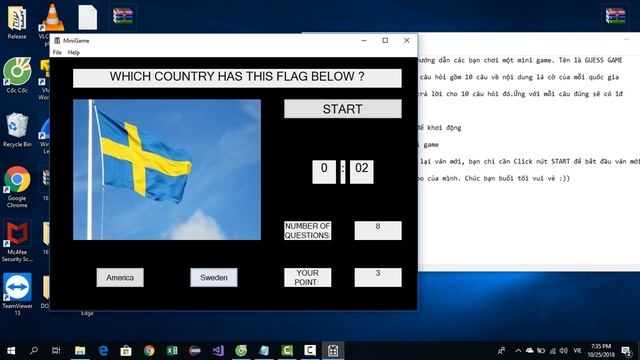Open the network icon in tray
Screen dimensions: 640x360
click(x=553, y=351)
